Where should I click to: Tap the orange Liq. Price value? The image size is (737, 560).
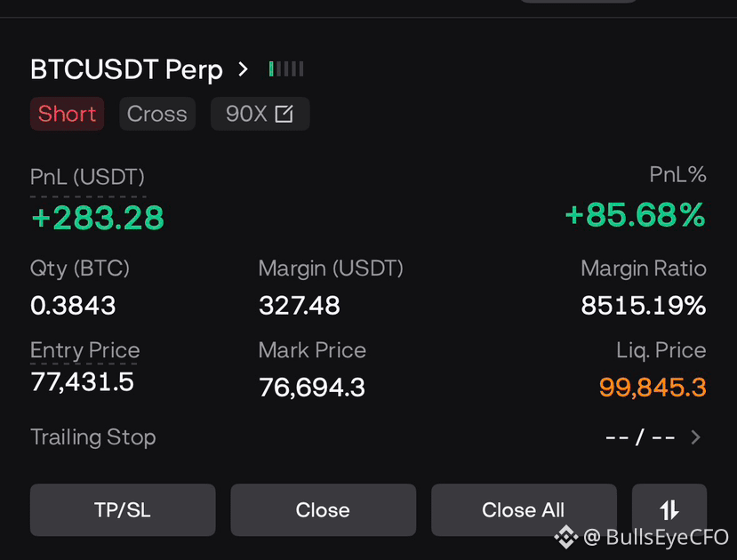tap(653, 388)
